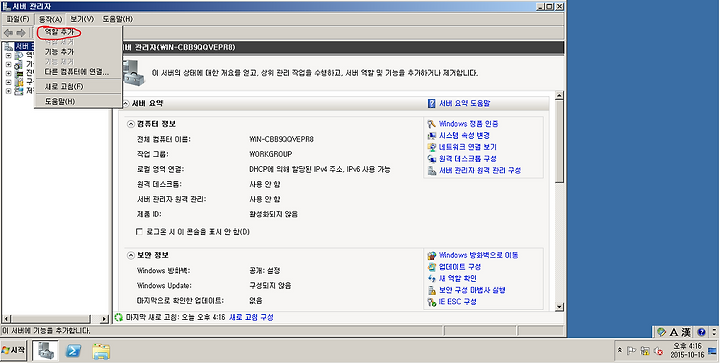Viewport: 720px width, 363px height.
Task: Click the Forward arrow in the toolbar
Action: [21, 33]
